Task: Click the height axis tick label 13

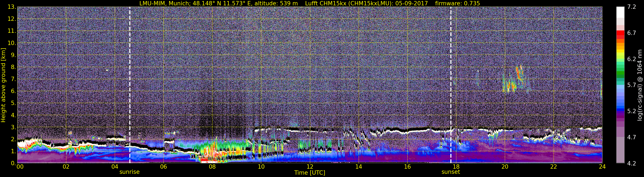Action: pos(12,7)
